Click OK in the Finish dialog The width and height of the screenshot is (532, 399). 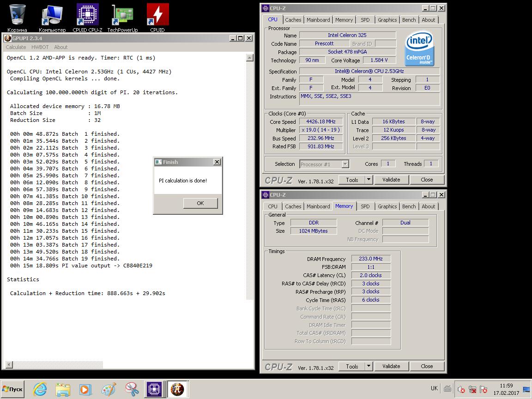pyautogui.click(x=200, y=203)
